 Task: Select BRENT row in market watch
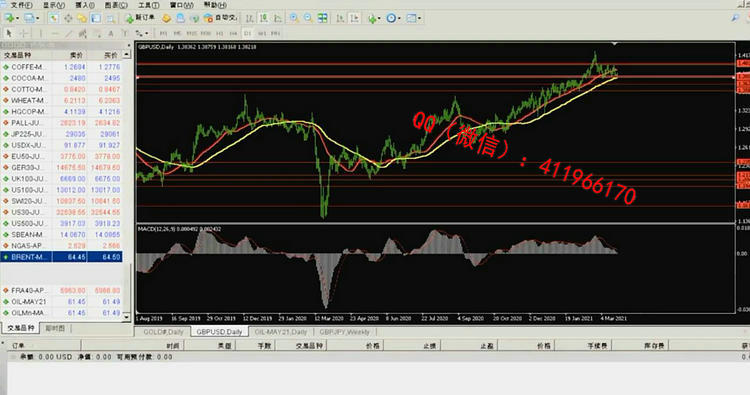tap(61, 257)
